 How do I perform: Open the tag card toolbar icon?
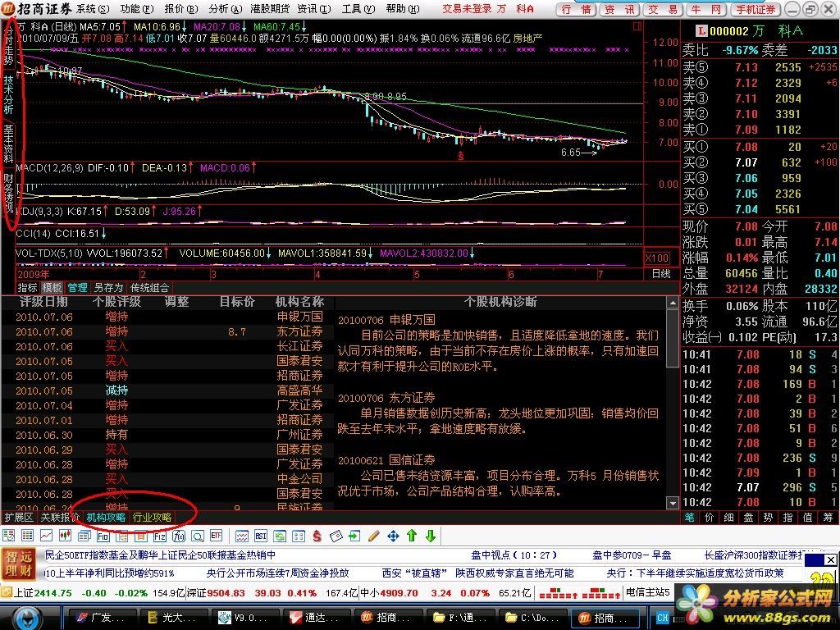tap(336, 536)
